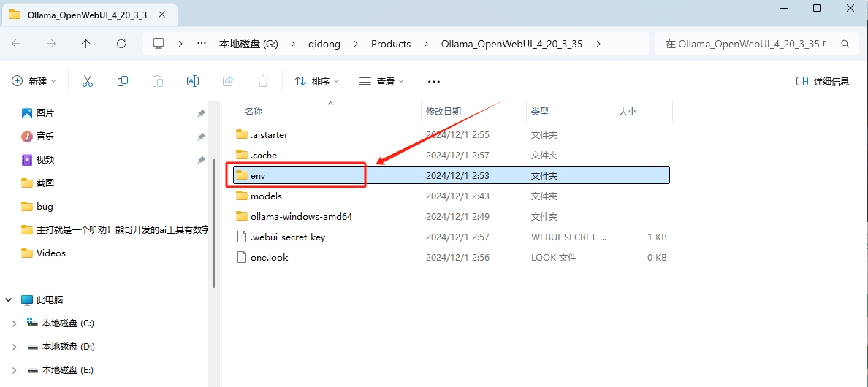The height and width of the screenshot is (387, 868).
Task: Go forward with the right arrow
Action: pyautogui.click(x=51, y=44)
